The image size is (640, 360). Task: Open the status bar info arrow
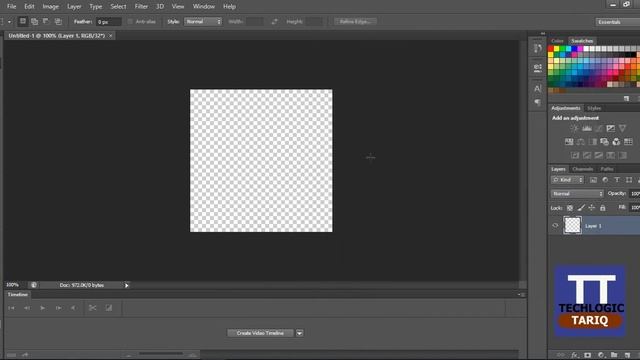pyautogui.click(x=127, y=285)
